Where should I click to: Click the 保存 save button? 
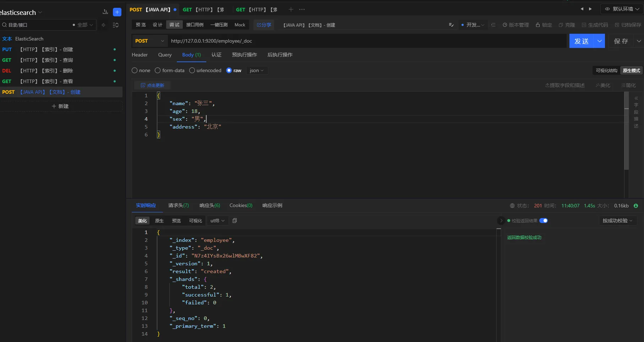tap(621, 41)
